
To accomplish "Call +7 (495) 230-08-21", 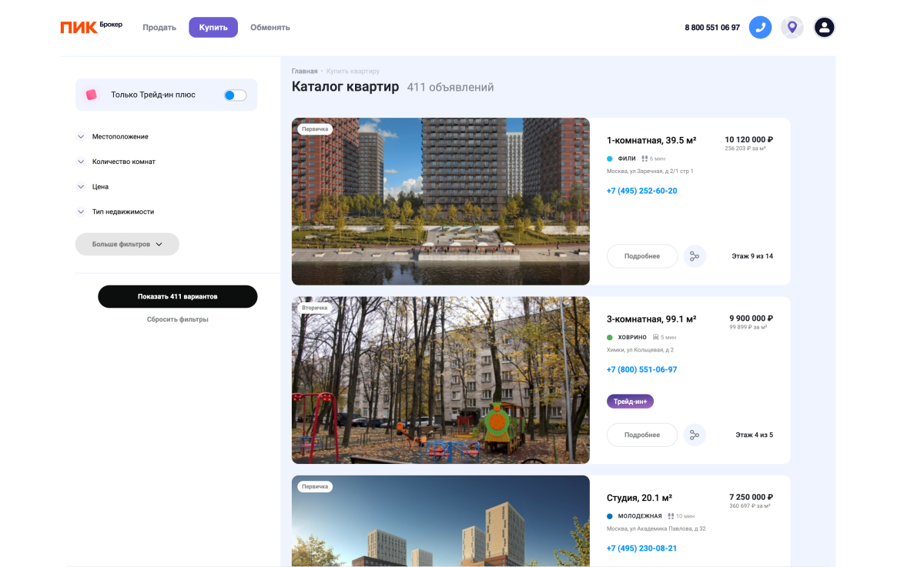I will point(641,549).
